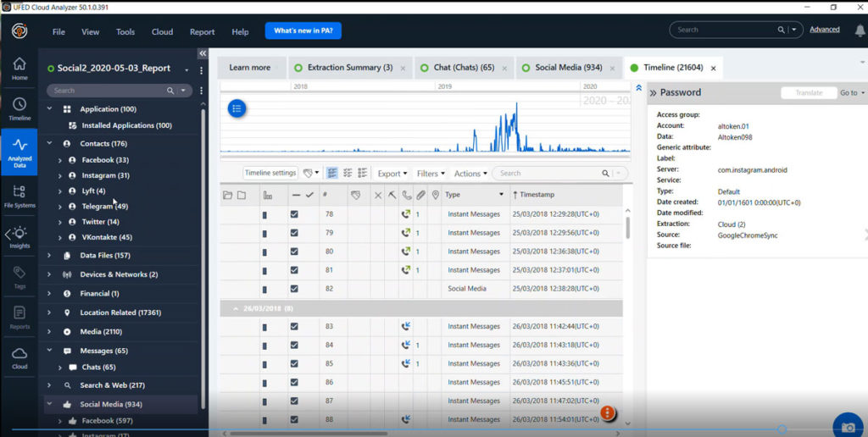Screen dimensions: 868x437
Task: Close the Timeline (21604) tab
Action: pos(714,68)
